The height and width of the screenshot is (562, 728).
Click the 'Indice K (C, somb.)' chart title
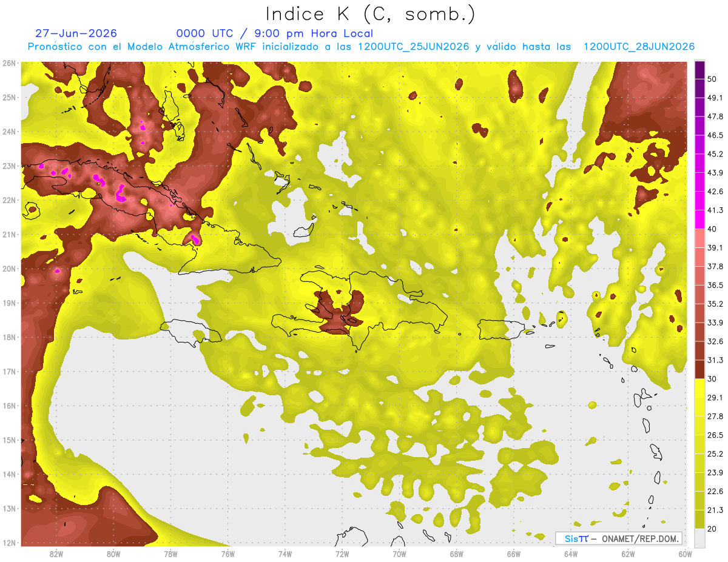tap(370, 14)
